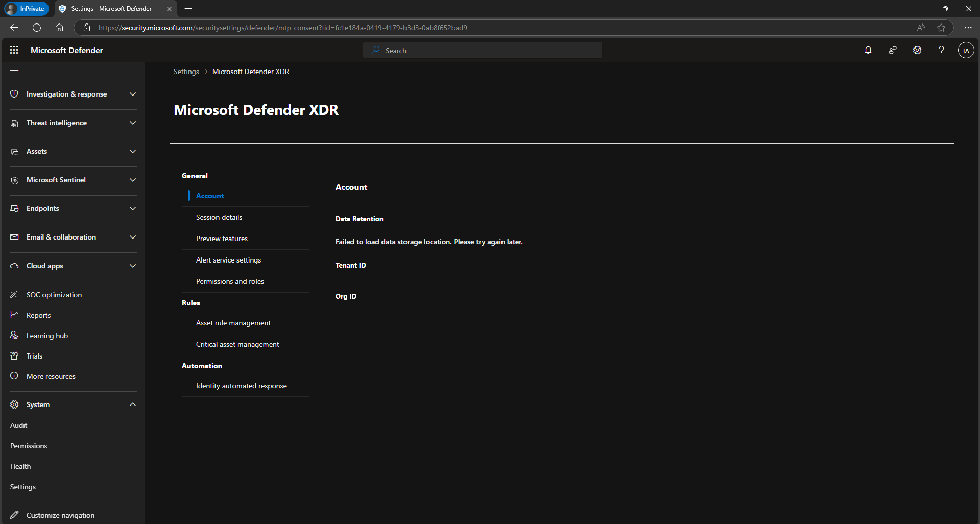The image size is (980, 524).
Task: Open Settings under System
Action: [23, 487]
